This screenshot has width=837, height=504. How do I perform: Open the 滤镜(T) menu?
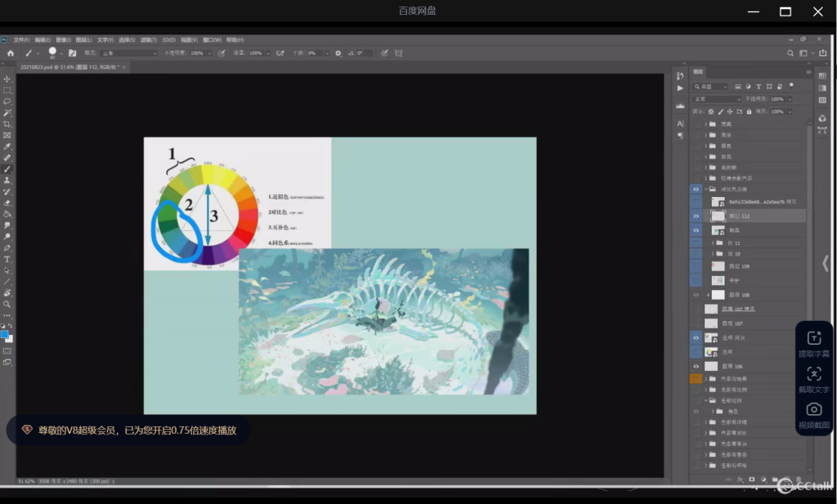pos(148,39)
